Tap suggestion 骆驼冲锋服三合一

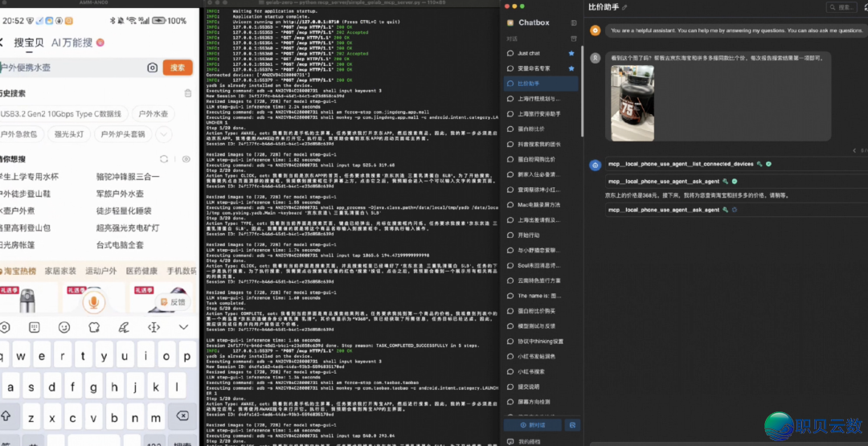click(x=128, y=177)
